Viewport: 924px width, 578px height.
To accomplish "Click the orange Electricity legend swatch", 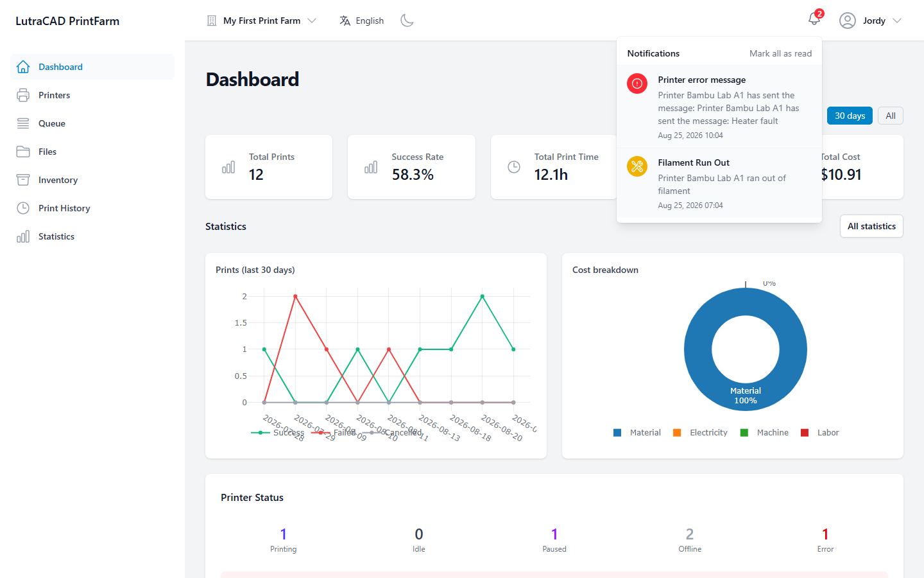I will pyautogui.click(x=677, y=433).
